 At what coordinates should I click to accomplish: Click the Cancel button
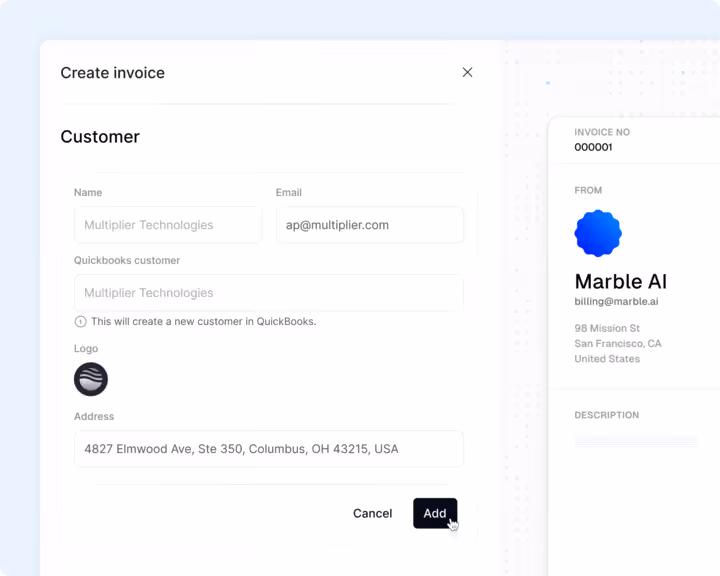click(372, 513)
